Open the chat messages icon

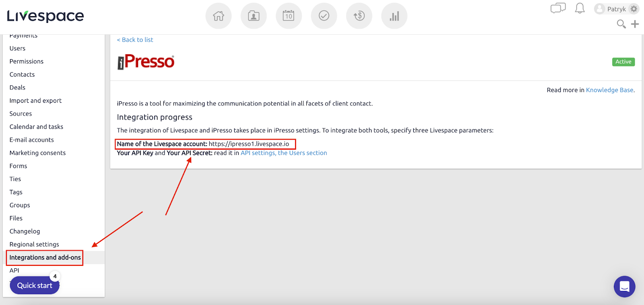click(558, 8)
